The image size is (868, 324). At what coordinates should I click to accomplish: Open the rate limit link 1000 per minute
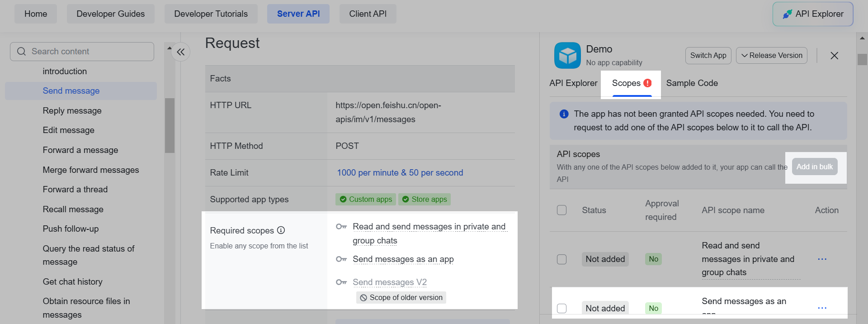pyautogui.click(x=400, y=173)
